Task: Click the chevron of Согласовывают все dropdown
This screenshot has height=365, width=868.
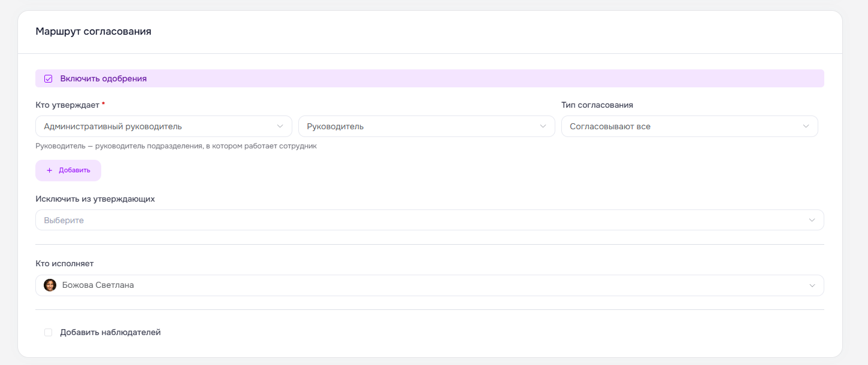Action: coord(806,126)
